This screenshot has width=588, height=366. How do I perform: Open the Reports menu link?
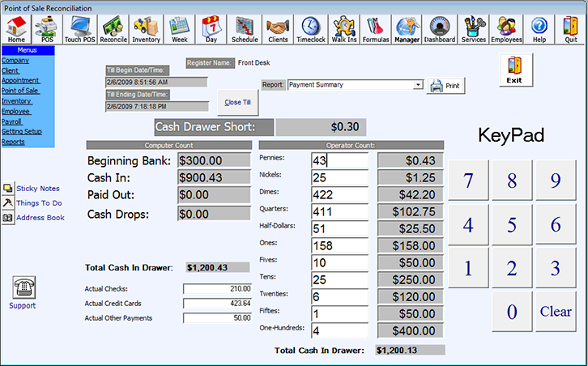pos(13,142)
